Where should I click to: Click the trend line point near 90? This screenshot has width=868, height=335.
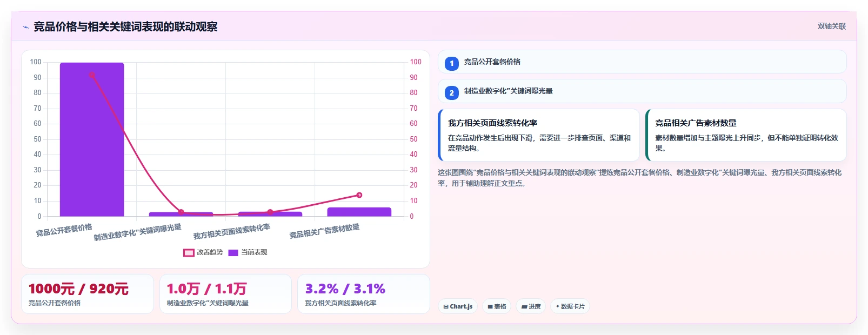92,75
